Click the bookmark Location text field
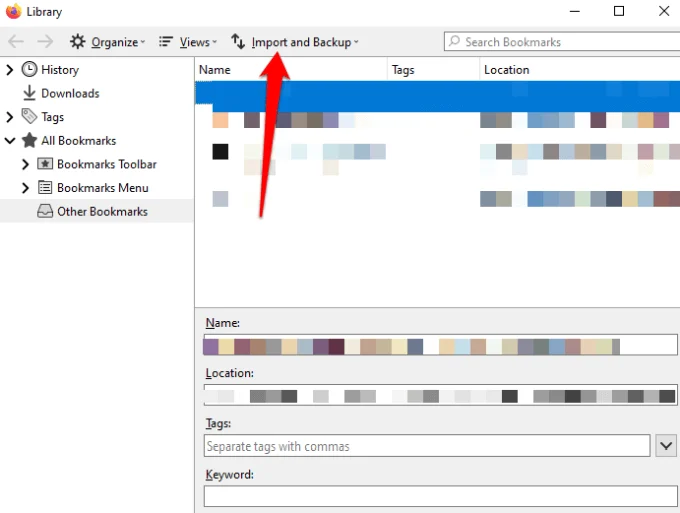Screen dimensions: 680x513 pyautogui.click(x=441, y=395)
